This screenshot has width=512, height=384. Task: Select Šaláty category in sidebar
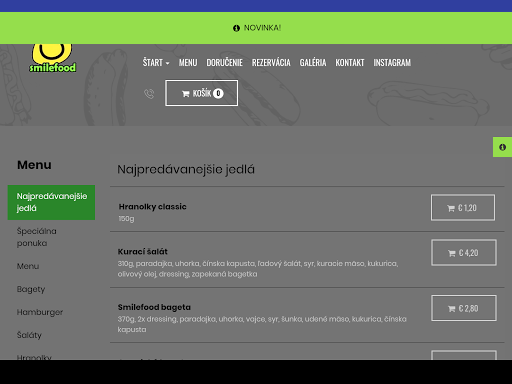[29, 335]
